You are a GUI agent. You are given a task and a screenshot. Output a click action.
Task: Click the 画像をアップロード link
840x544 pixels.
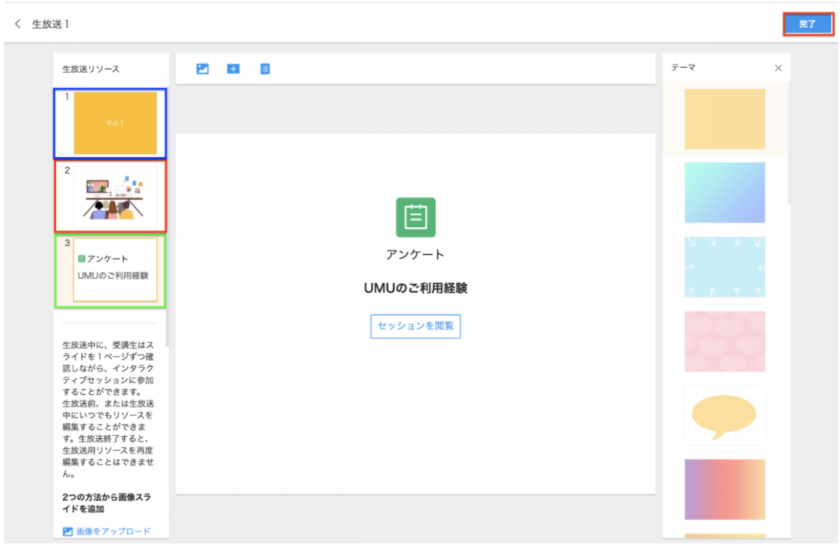click(107, 531)
